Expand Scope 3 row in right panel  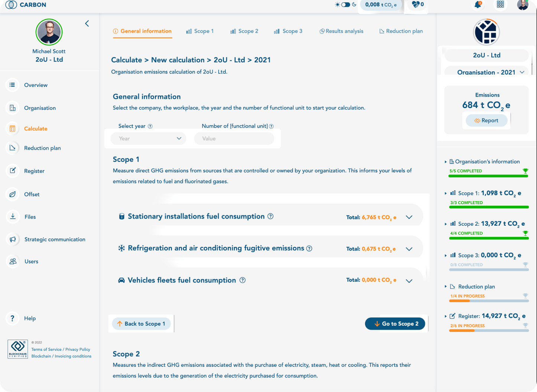[446, 255]
